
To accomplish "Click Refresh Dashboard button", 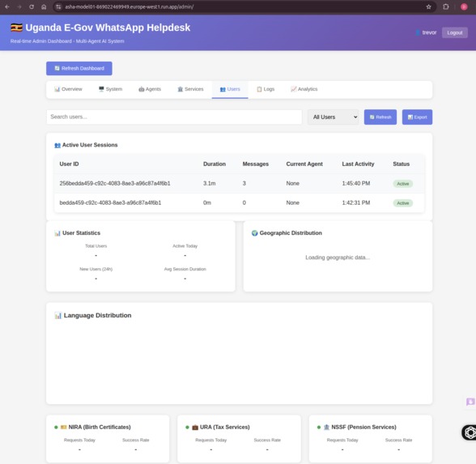I will 79,68.
